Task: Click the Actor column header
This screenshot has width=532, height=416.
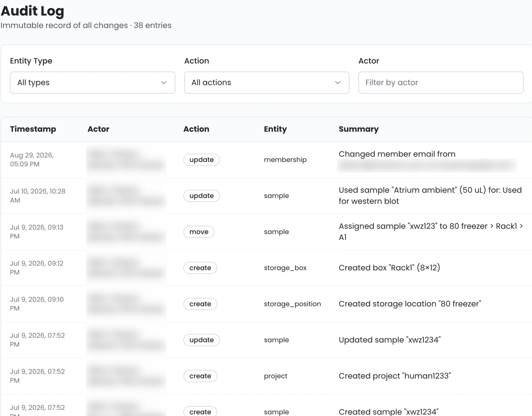Action: [x=98, y=129]
